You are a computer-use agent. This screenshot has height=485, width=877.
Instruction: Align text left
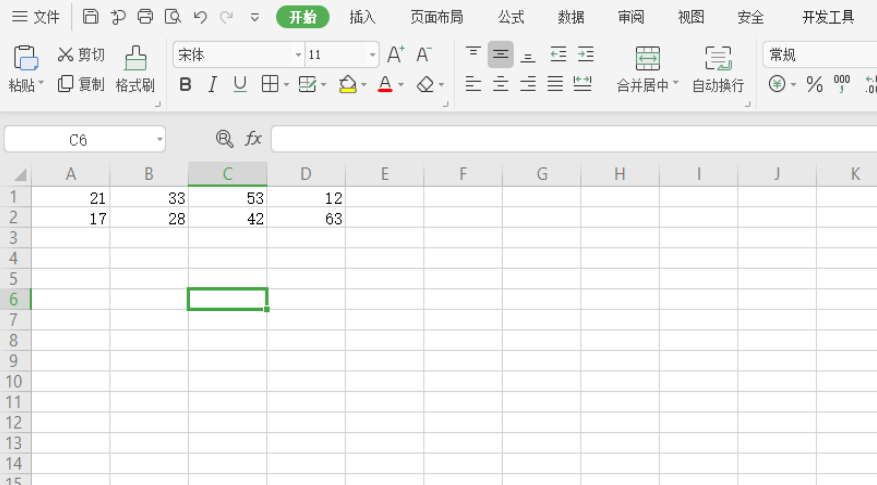473,84
